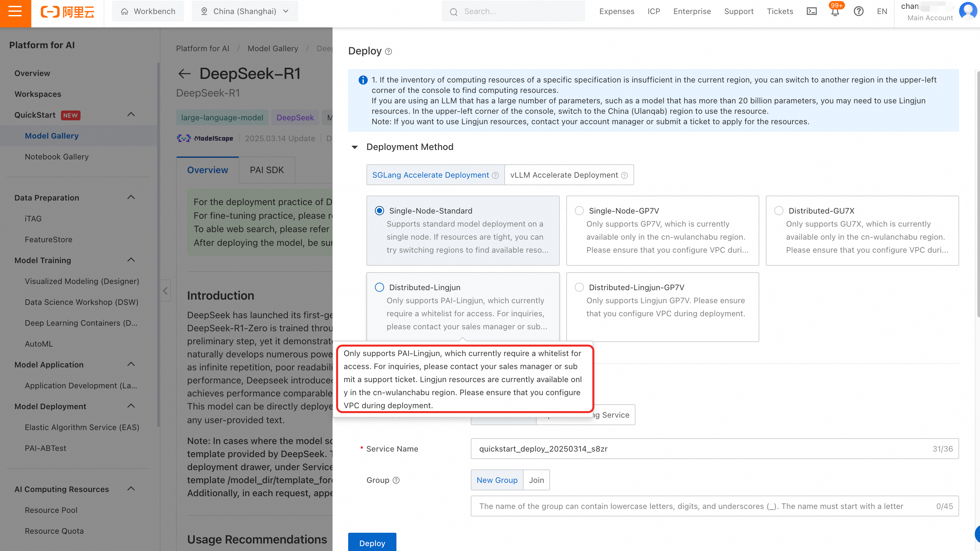Image resolution: width=980 pixels, height=551 pixels.
Task: Click the search magnifier icon
Action: click(x=453, y=12)
